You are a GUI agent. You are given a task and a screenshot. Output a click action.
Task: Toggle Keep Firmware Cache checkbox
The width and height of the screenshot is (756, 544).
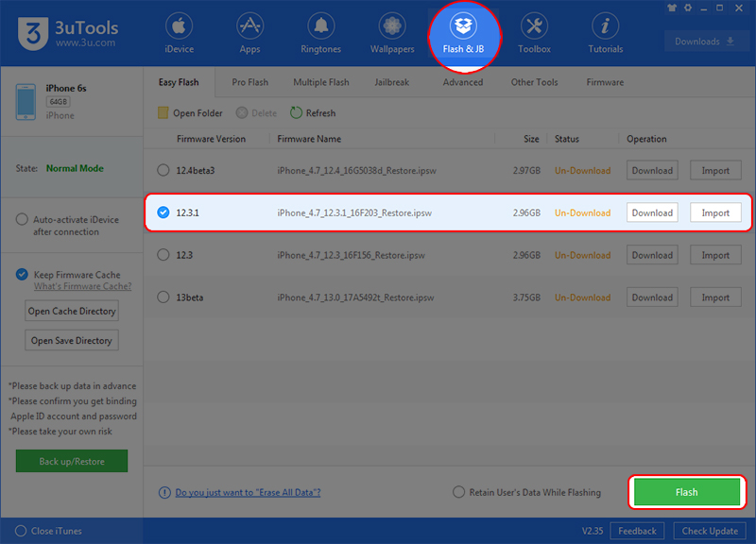coord(22,274)
